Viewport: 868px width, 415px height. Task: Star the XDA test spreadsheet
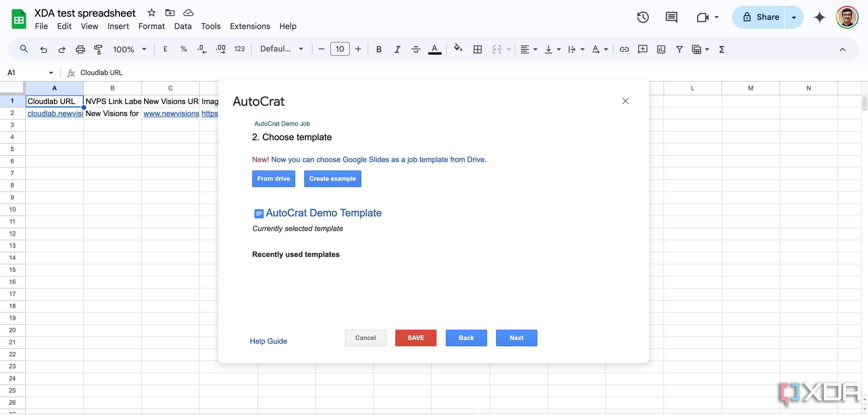point(152,13)
